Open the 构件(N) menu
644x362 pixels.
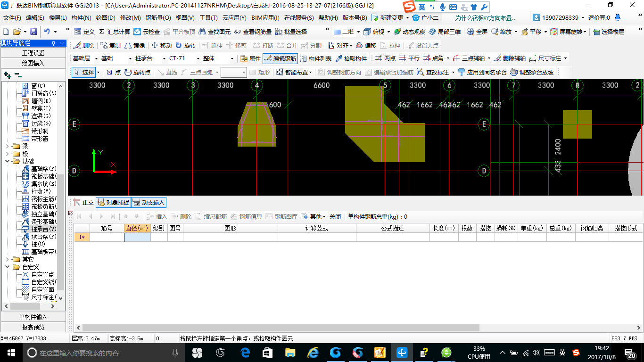81,17
